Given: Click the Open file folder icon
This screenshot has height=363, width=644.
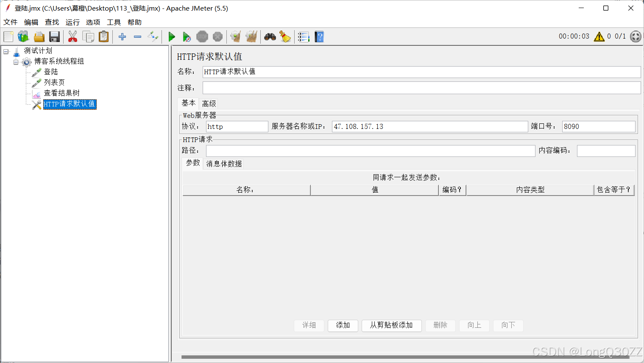Looking at the screenshot, I should [x=39, y=37].
